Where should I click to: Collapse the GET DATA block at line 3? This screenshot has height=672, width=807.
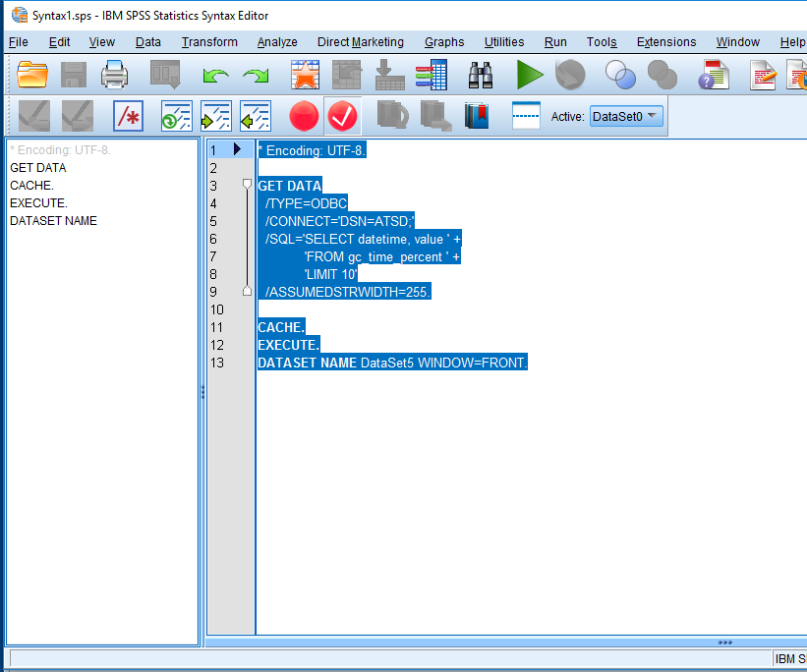tap(247, 184)
